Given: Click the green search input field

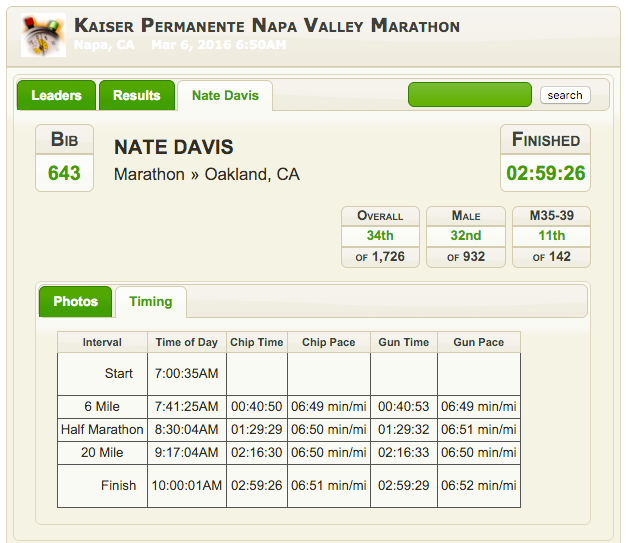Looking at the screenshot, I should (x=470, y=95).
